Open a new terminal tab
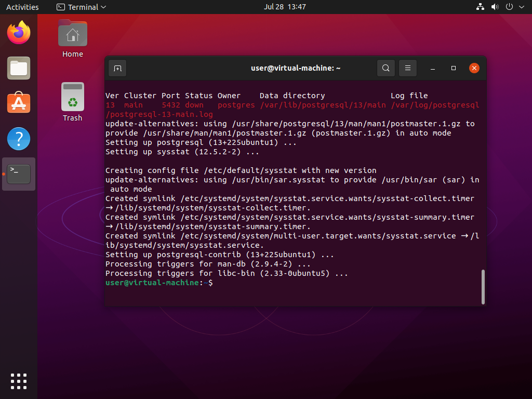532x399 pixels. click(x=117, y=68)
